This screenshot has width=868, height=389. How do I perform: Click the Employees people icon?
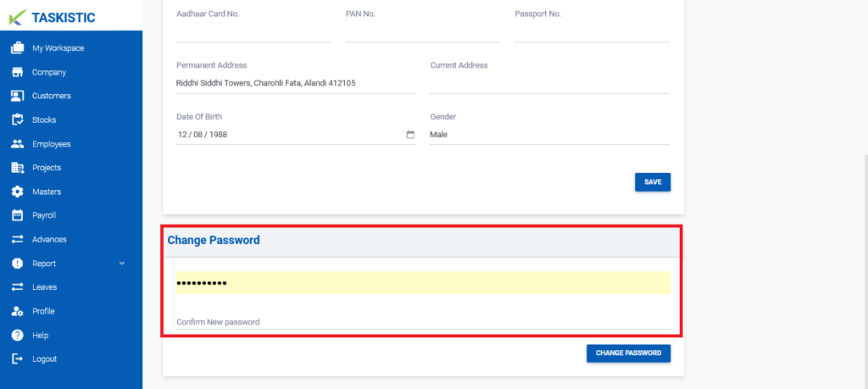[x=17, y=144]
